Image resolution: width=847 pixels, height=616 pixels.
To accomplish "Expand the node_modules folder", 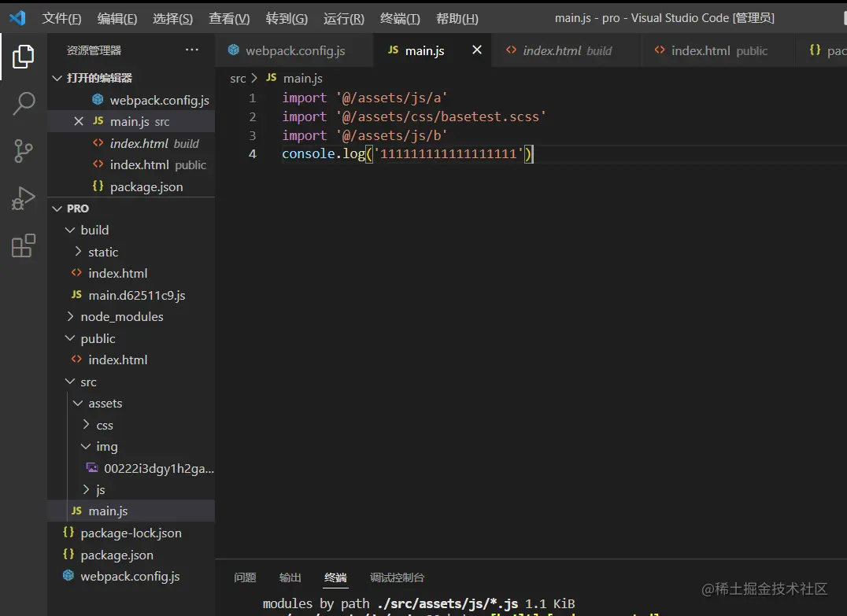I will pyautogui.click(x=121, y=317).
